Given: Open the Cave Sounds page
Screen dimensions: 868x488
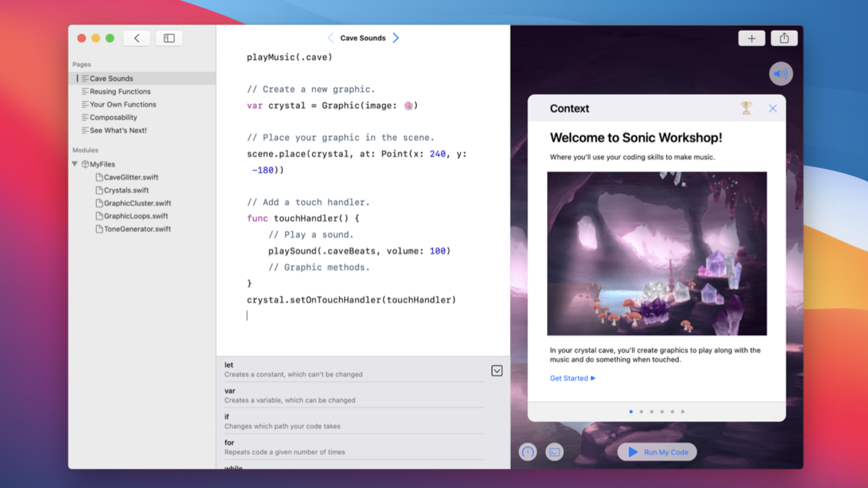Looking at the screenshot, I should (x=142, y=78).
